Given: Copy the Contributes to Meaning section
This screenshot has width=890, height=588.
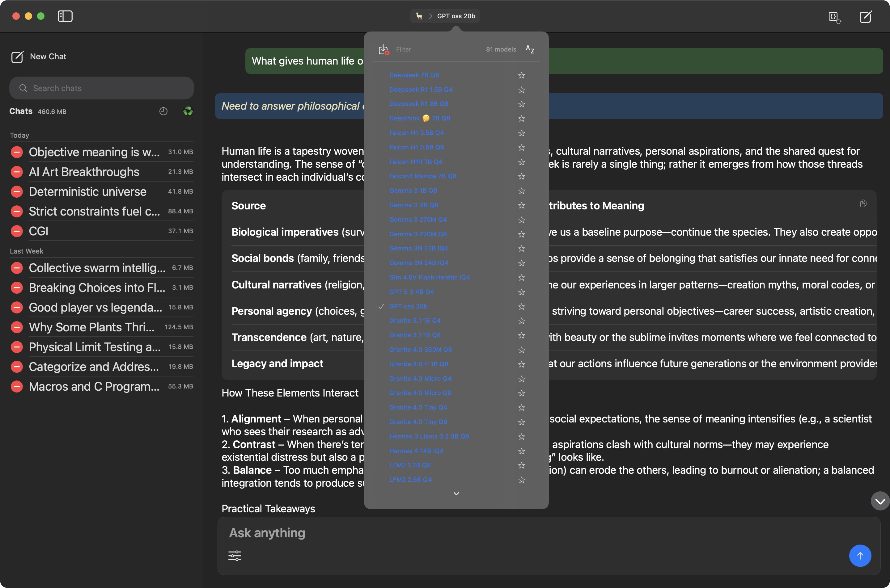Looking at the screenshot, I should [x=864, y=204].
